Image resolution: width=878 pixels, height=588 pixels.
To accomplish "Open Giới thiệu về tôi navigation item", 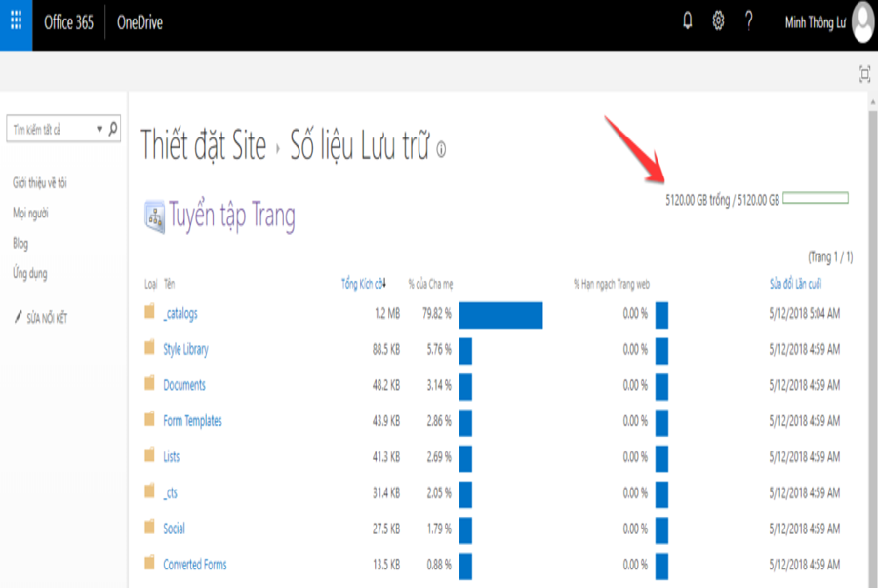I will 39,183.
